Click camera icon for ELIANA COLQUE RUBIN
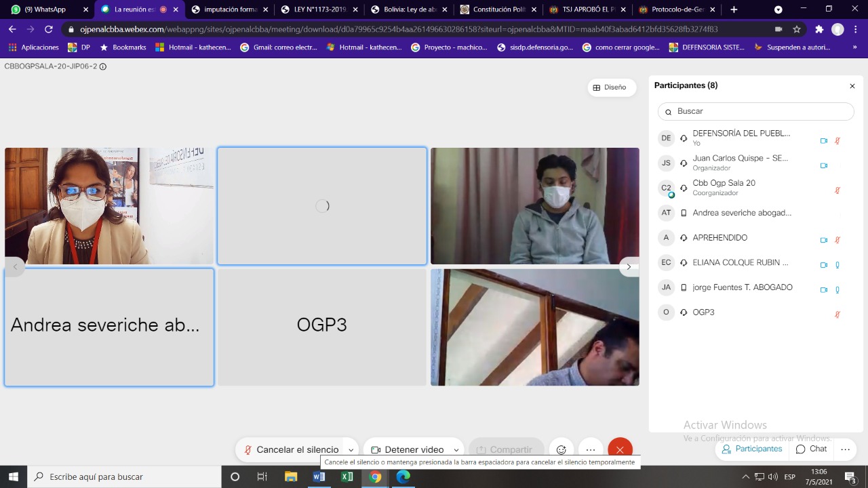The height and width of the screenshot is (488, 868). point(824,265)
